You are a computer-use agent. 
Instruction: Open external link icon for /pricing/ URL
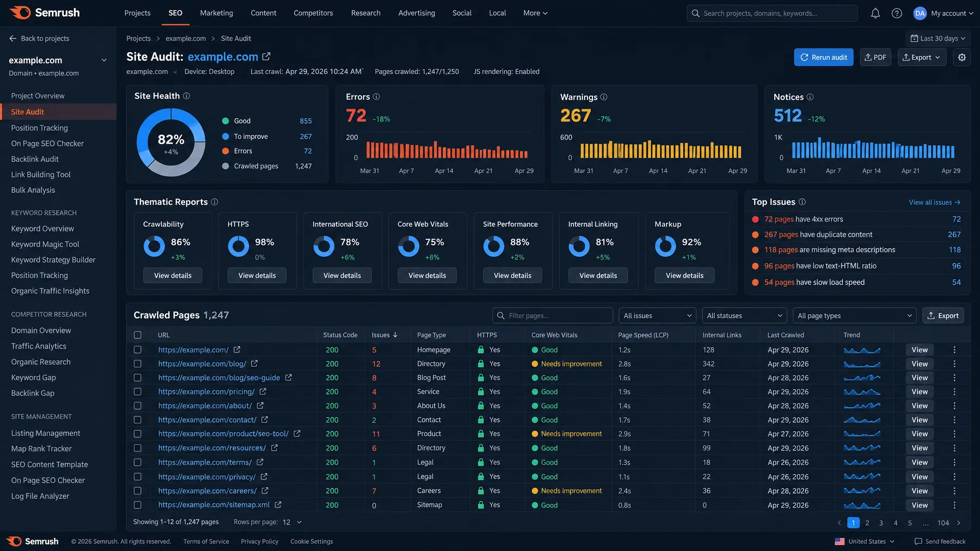[x=263, y=391]
